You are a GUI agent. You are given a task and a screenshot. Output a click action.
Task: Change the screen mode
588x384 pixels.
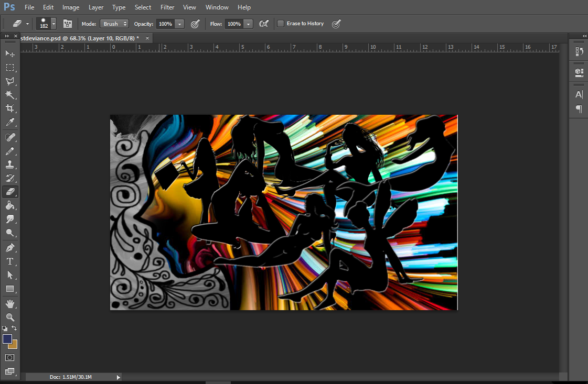(10, 371)
